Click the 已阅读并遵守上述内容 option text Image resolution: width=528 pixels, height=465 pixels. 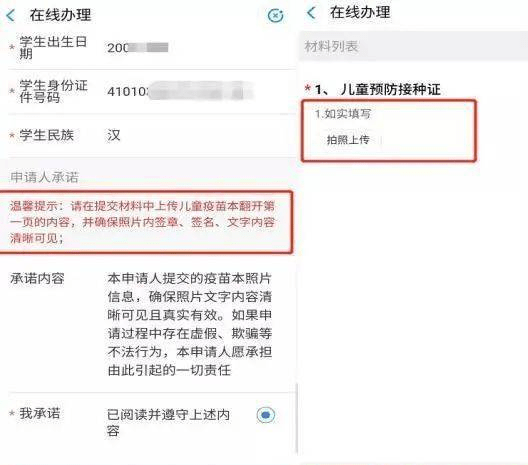pos(168,422)
